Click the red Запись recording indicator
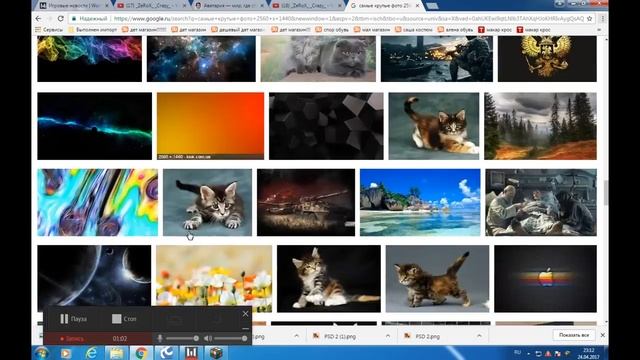 (72, 338)
